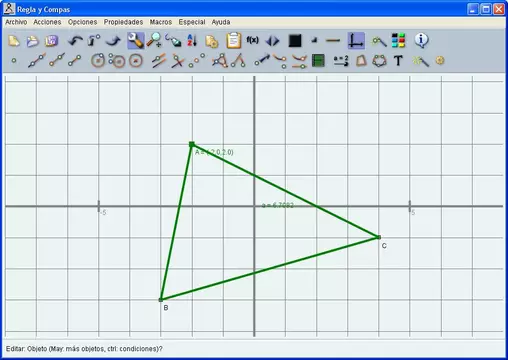The width and height of the screenshot is (508, 360).
Task: Open the zoom magnifier tool
Action: pos(154,41)
